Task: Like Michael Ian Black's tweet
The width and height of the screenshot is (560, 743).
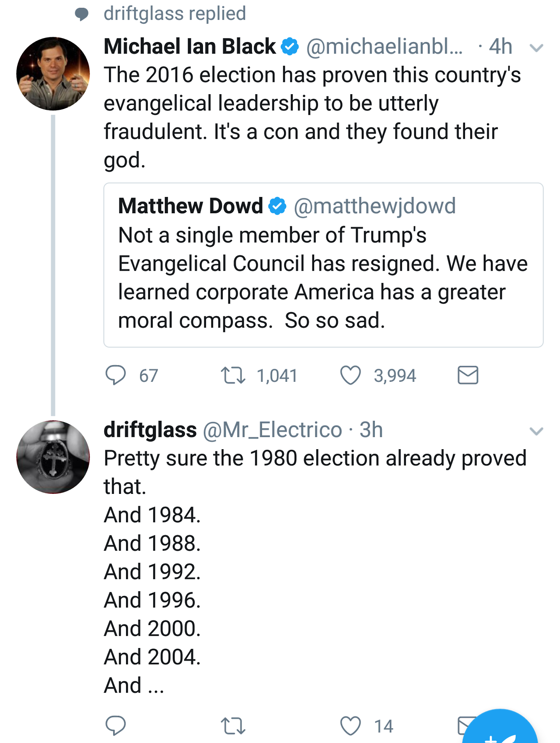Action: point(350,375)
